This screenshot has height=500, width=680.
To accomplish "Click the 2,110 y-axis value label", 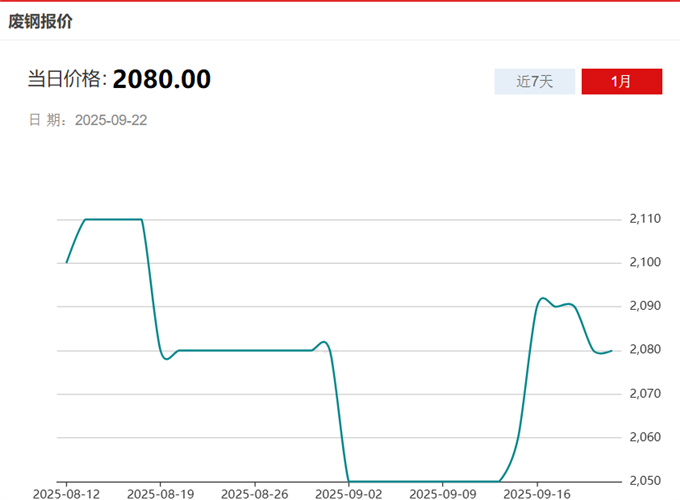I will coord(646,219).
